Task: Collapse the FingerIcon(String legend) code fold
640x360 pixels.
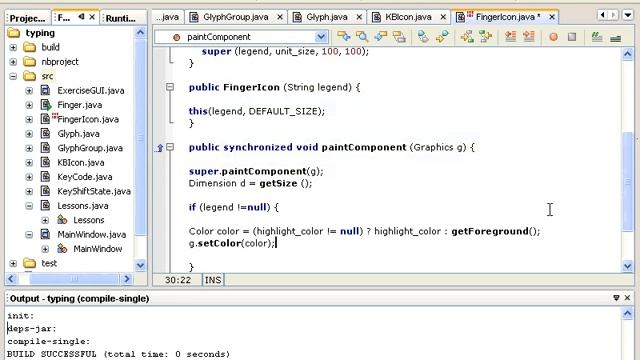Action: tap(170, 87)
